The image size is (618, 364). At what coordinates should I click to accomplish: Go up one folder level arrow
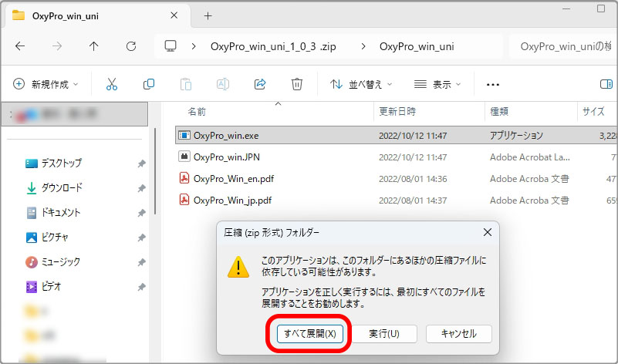click(x=94, y=46)
